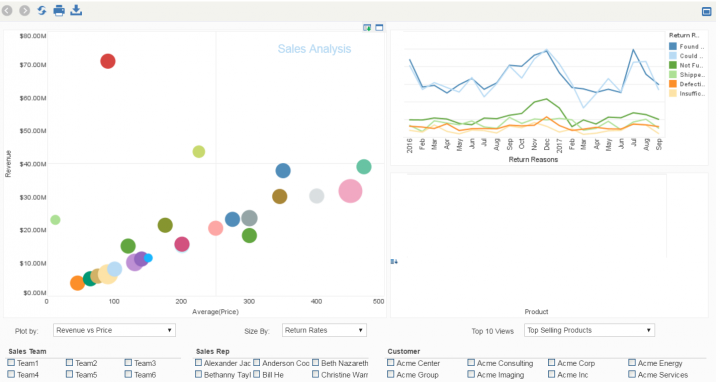Go forward with the right arrow icon
720x382 pixels.
24,11
